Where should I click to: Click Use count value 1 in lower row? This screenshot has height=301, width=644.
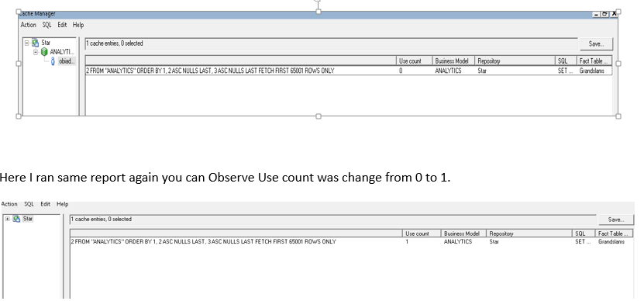point(407,242)
